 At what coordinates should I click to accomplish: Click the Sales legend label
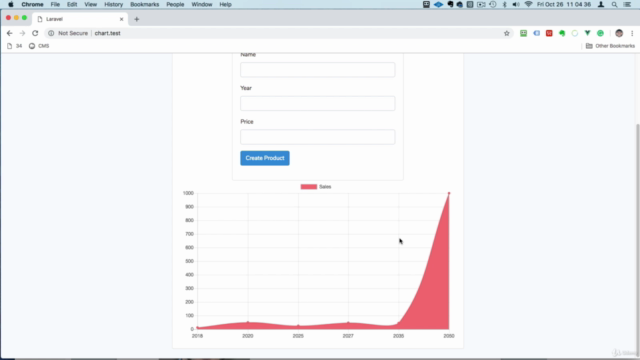(325, 187)
